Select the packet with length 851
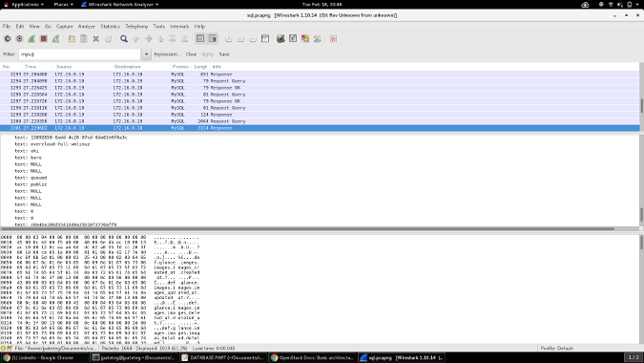644x363 pixels. [x=320, y=75]
